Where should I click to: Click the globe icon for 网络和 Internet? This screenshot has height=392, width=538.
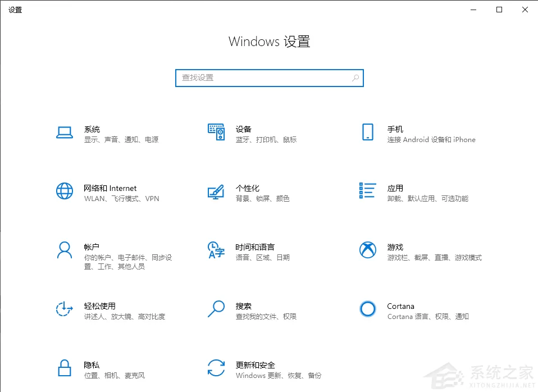(65, 191)
